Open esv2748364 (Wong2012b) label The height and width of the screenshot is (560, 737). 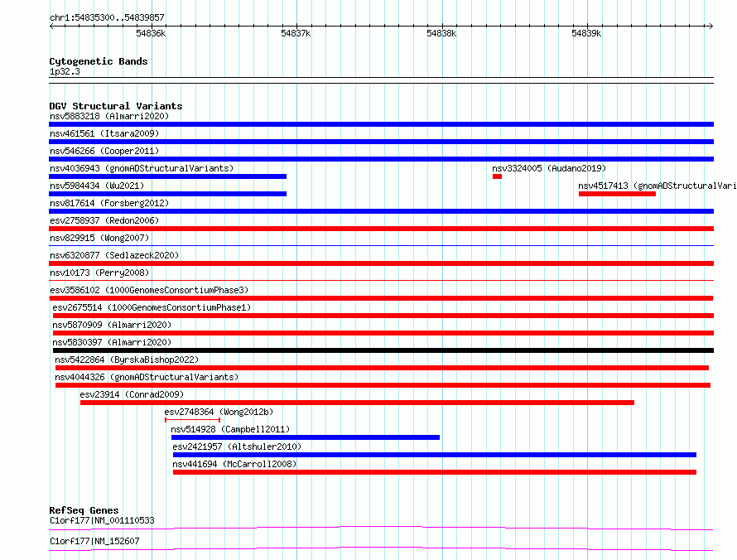pos(219,412)
